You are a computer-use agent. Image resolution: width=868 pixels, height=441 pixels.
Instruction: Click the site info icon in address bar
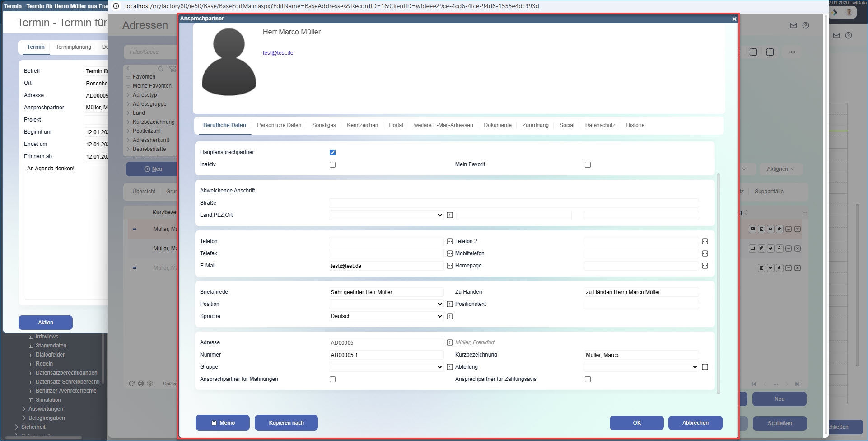point(116,6)
